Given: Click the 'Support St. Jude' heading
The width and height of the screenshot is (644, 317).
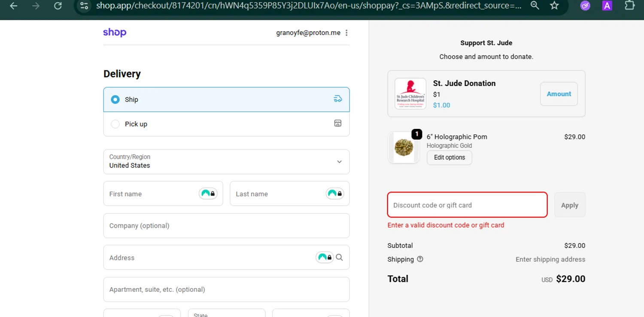Looking at the screenshot, I should [x=486, y=43].
